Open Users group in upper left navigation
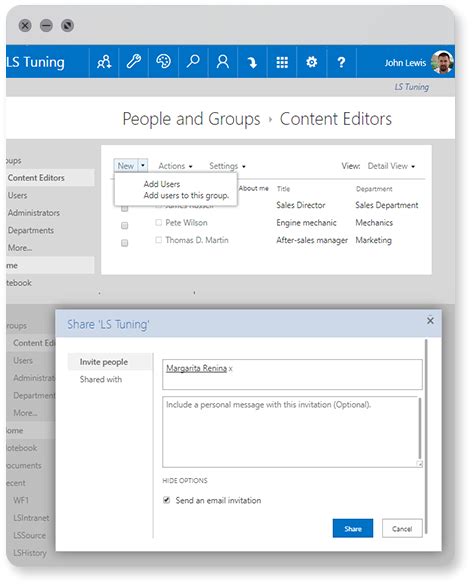This screenshot has width=472, height=585. (x=18, y=195)
